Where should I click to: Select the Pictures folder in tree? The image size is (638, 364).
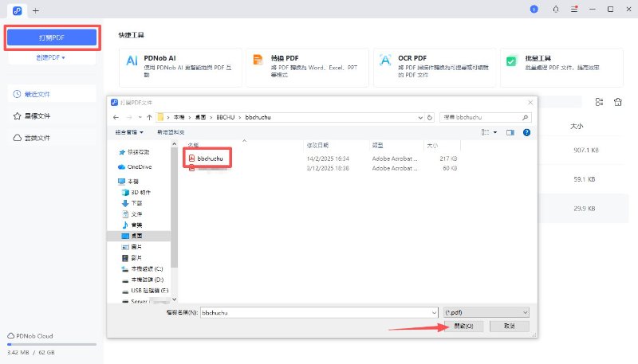click(x=132, y=247)
